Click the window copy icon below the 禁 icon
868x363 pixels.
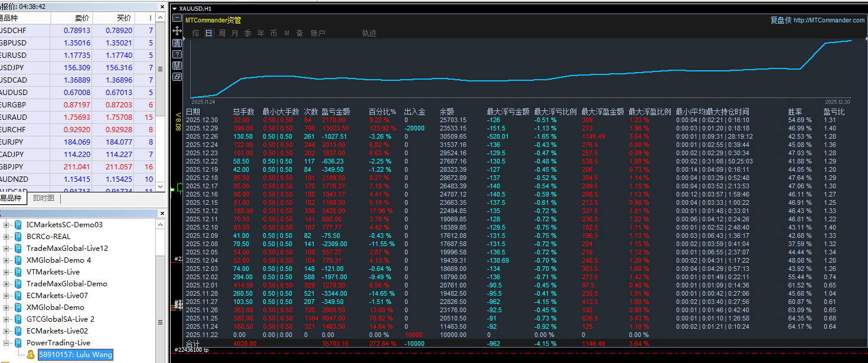click(177, 76)
